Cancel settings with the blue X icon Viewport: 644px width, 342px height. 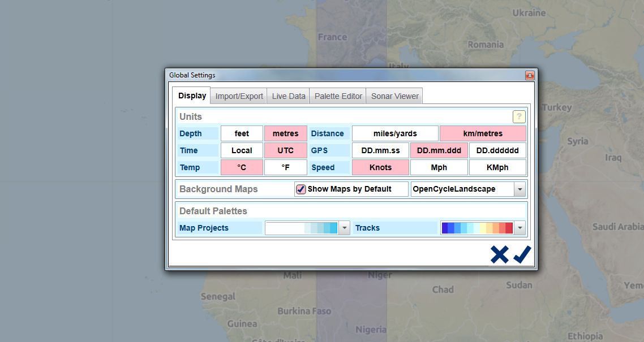[499, 255]
